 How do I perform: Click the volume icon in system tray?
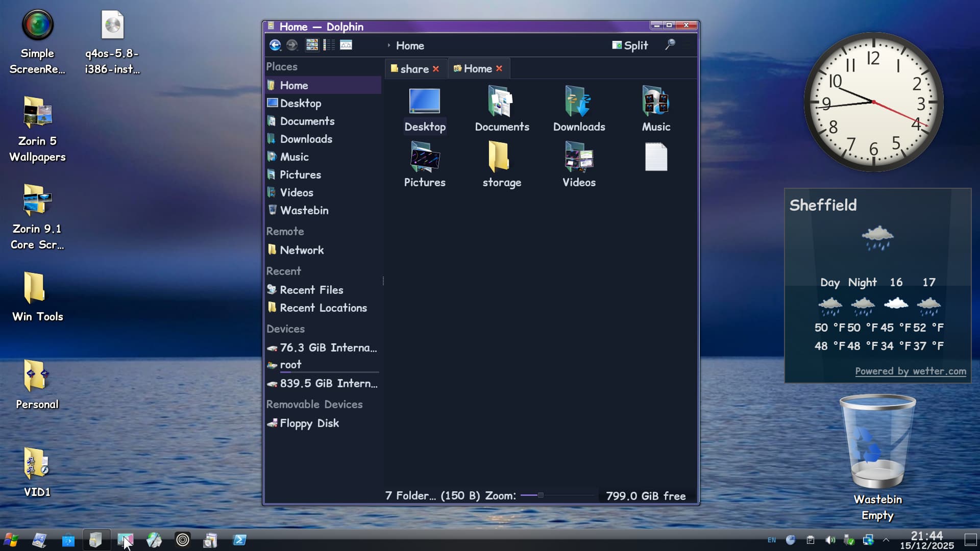[x=830, y=540]
